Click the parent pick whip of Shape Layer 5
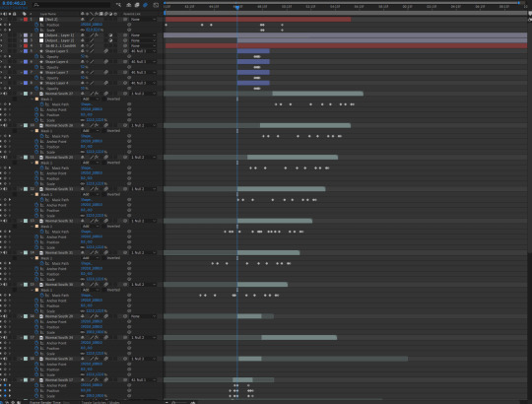The width and height of the screenshot is (532, 404). [125, 51]
